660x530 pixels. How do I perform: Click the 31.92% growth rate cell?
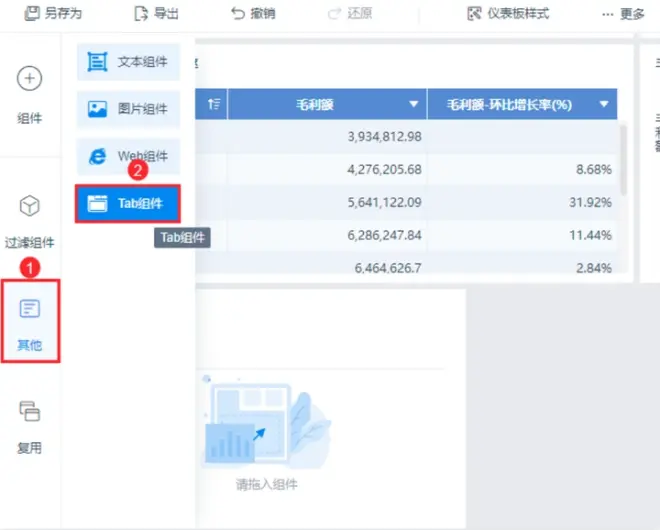coord(522,202)
